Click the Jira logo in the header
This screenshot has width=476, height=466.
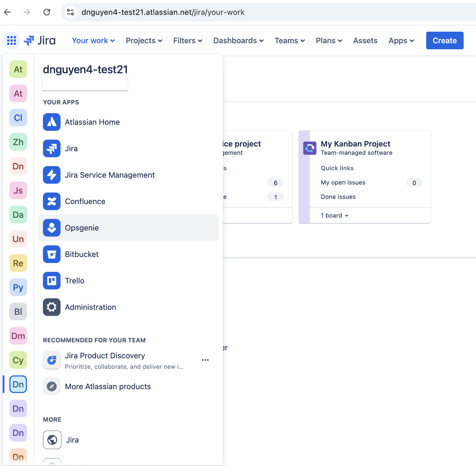(40, 40)
